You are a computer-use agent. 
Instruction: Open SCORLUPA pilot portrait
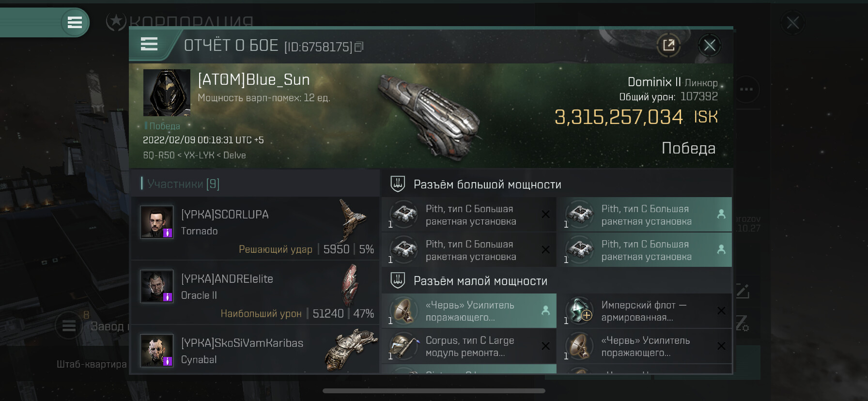[x=156, y=222]
